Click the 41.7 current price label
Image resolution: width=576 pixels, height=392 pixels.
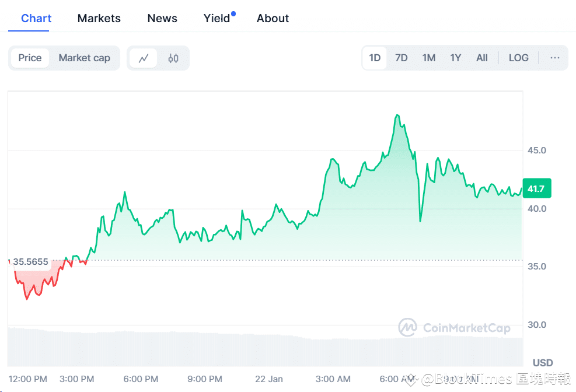[x=536, y=188]
